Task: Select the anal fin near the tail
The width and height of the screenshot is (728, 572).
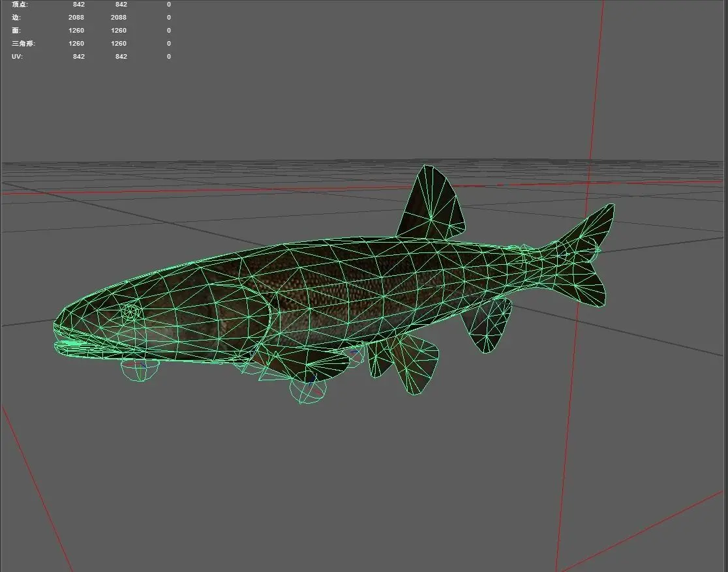Action: 487,325
